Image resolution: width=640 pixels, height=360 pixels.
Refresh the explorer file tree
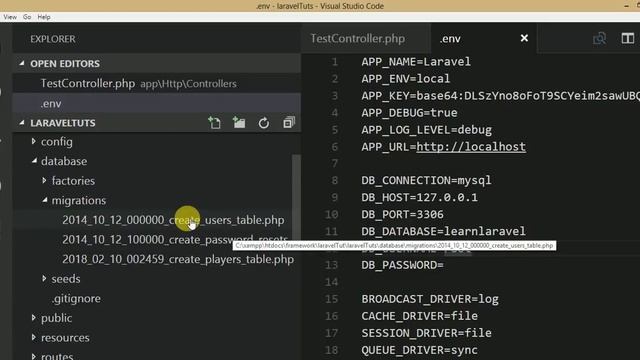tap(264, 123)
